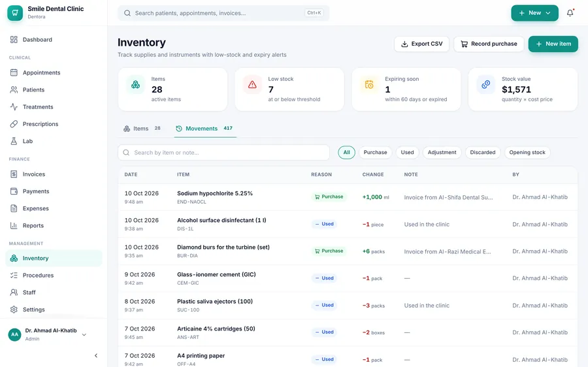Filter movements by Opening stock

[x=527, y=153]
